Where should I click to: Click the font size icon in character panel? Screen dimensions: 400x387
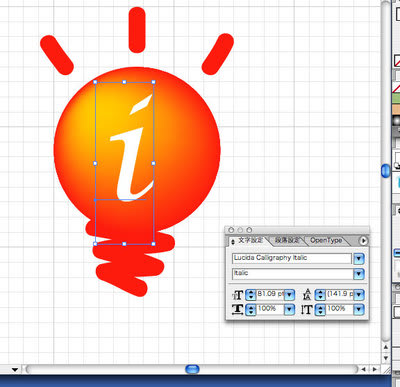238,295
